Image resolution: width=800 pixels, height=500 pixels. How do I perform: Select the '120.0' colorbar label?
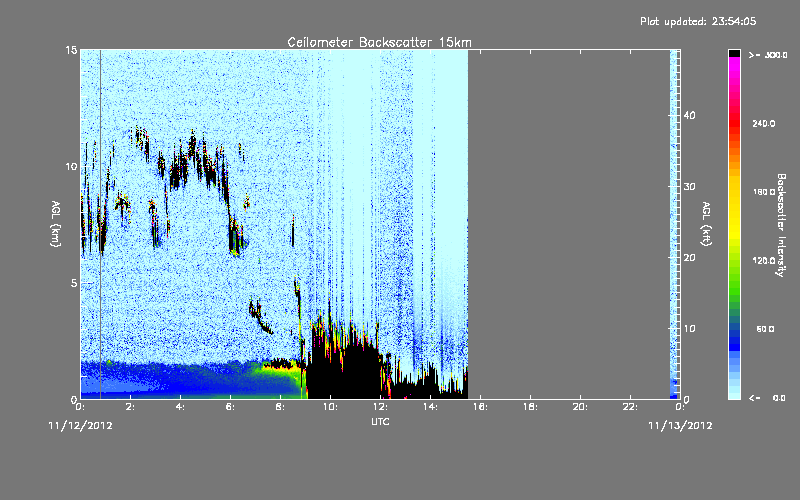(x=764, y=261)
